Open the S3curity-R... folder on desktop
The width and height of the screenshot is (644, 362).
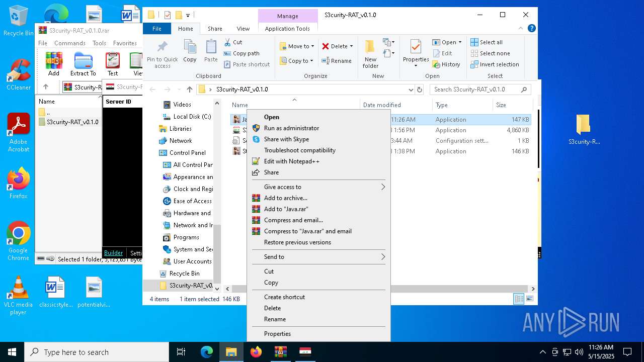(584, 130)
